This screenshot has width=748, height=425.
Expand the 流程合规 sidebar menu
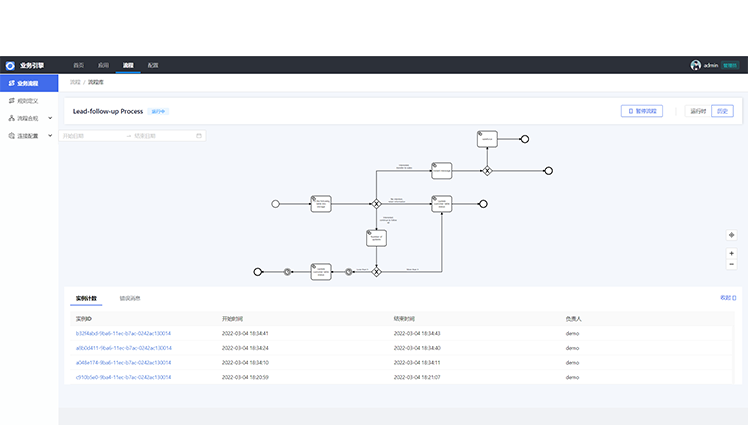tap(28, 118)
